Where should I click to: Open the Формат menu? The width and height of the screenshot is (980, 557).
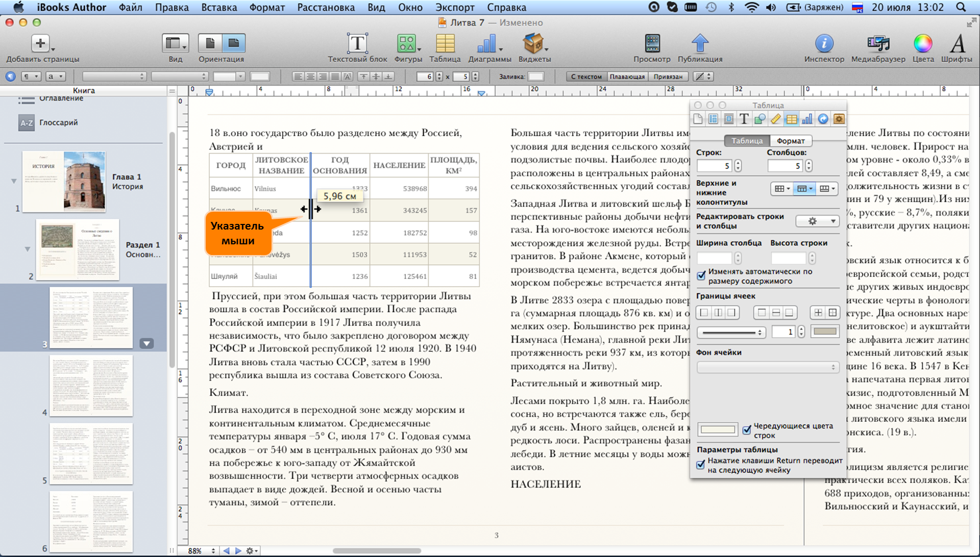(267, 7)
